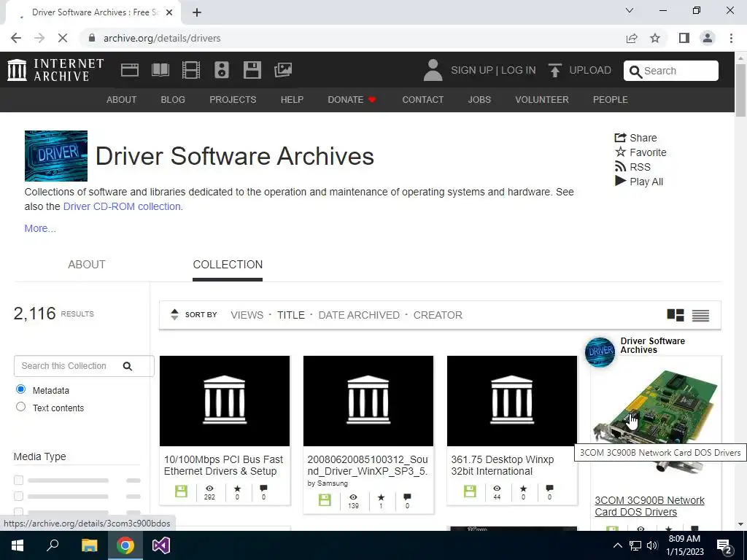Open PROJECTS in the navigation bar
This screenshot has width=747, height=560.
click(233, 99)
